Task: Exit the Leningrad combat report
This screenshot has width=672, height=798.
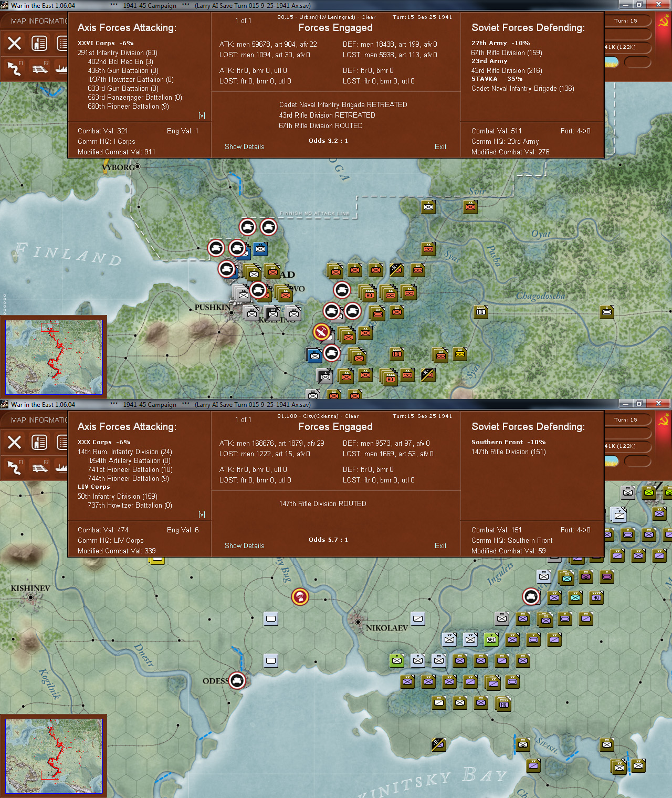Action: point(440,146)
